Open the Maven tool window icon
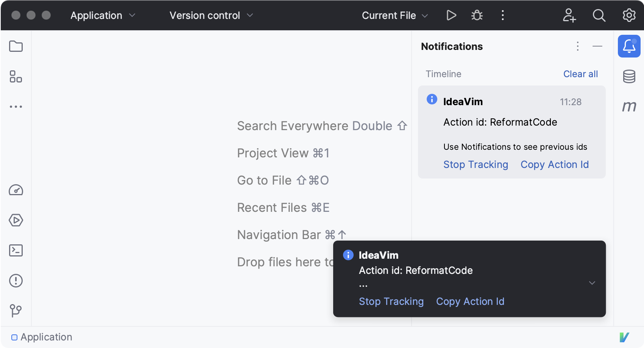The width and height of the screenshot is (644, 348). click(629, 107)
